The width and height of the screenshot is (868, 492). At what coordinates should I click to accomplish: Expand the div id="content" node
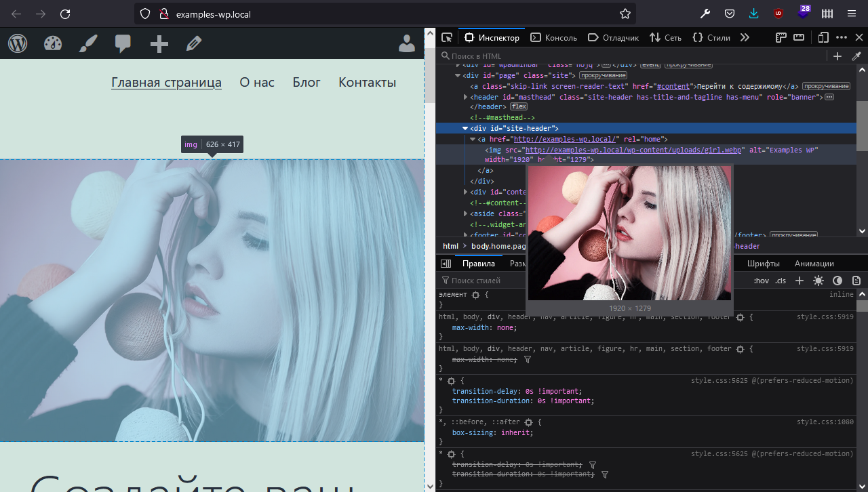coord(465,192)
